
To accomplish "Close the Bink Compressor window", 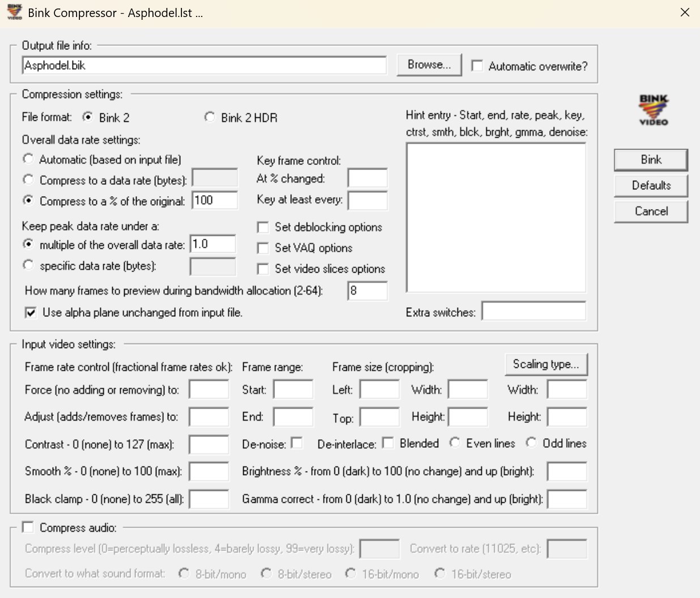I will 685,12.
